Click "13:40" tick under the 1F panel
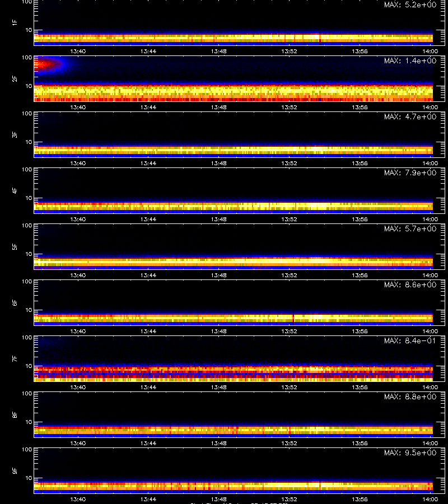 point(78,52)
